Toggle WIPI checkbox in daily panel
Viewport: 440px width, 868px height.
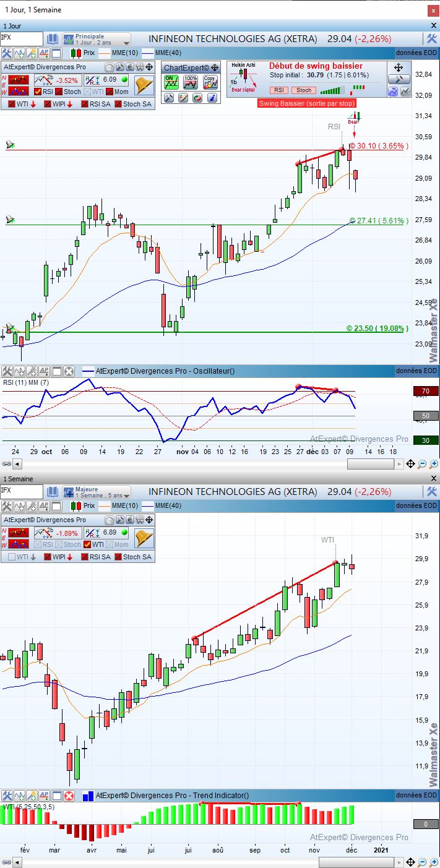click(x=48, y=104)
